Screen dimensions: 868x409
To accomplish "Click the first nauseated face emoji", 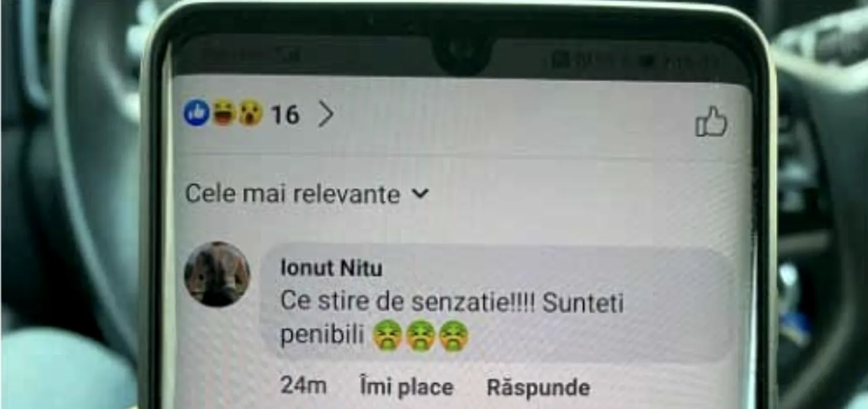I will coord(387,336).
